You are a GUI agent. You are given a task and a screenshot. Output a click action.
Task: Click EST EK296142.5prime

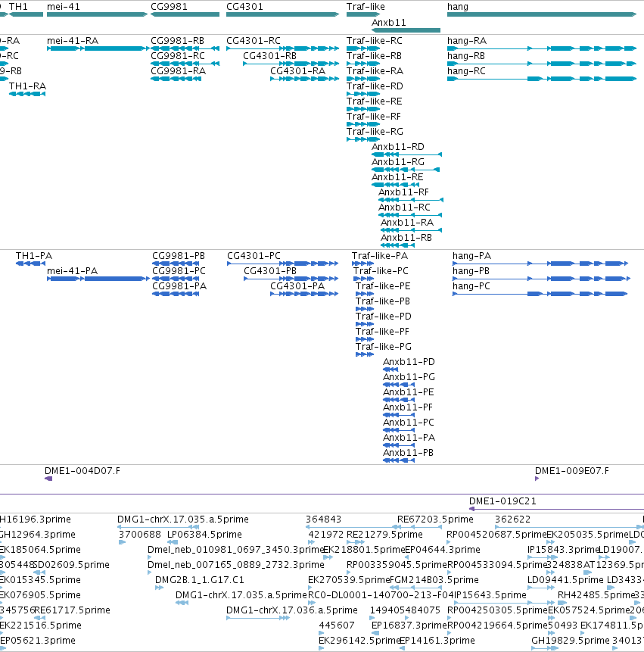pos(321,648)
